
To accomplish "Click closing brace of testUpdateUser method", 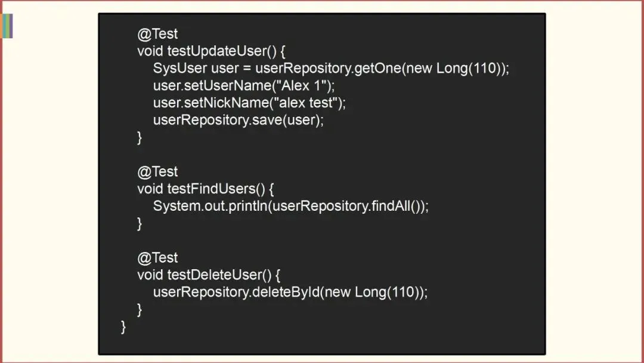I will 140,137.
